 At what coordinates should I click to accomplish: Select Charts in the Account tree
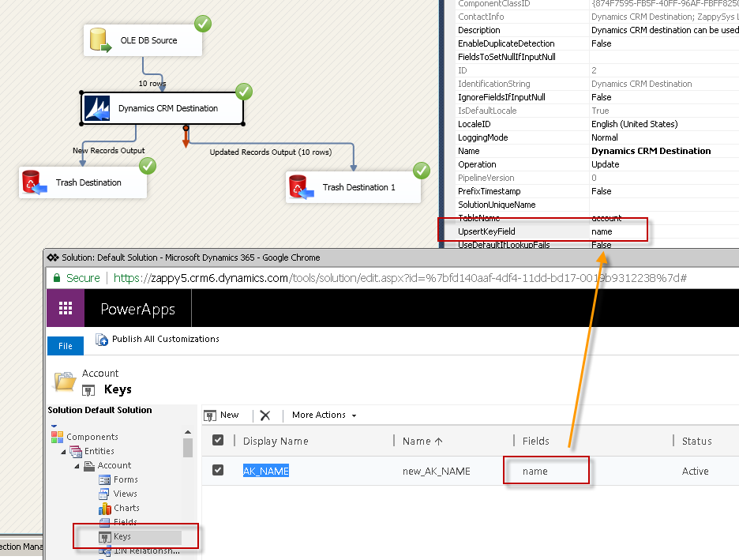(x=127, y=508)
